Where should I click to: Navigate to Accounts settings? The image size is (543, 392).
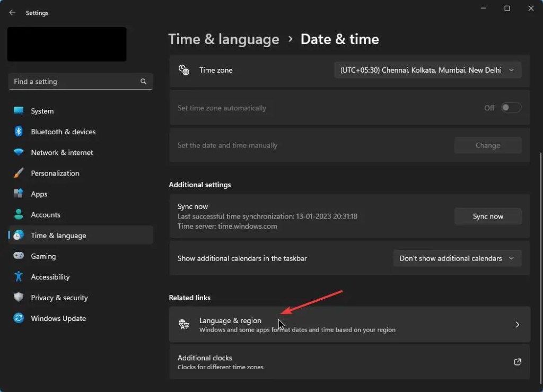click(x=81, y=215)
